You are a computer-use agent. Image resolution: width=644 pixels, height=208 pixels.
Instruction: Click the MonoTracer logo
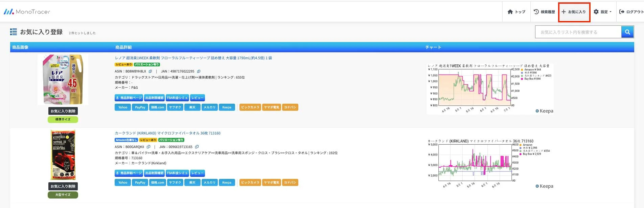pyautogui.click(x=27, y=12)
